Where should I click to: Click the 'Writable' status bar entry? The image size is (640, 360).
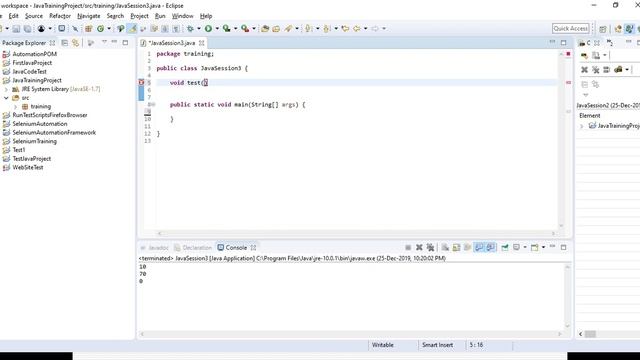383,345
